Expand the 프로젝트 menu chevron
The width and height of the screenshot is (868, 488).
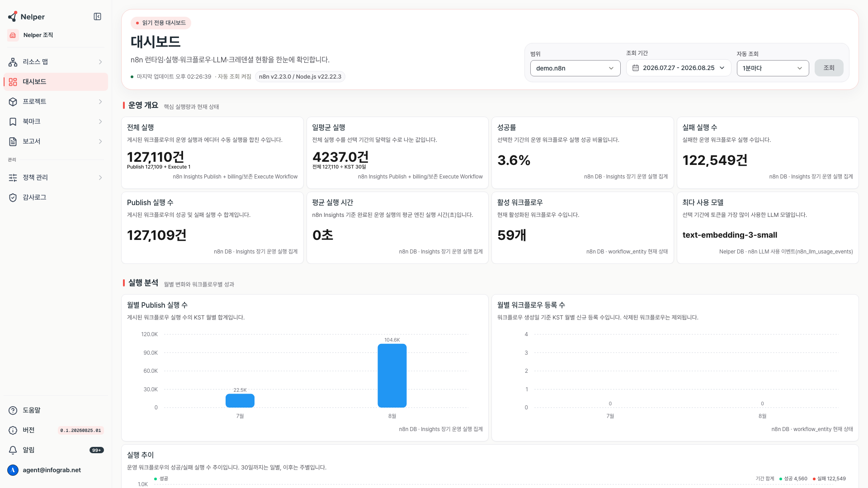pos(100,102)
